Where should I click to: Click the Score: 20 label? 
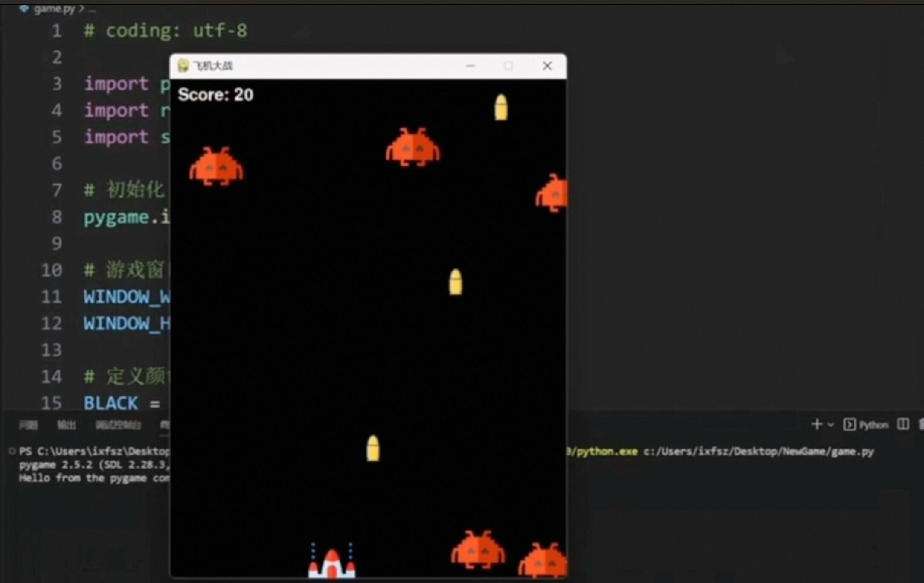[x=215, y=95]
